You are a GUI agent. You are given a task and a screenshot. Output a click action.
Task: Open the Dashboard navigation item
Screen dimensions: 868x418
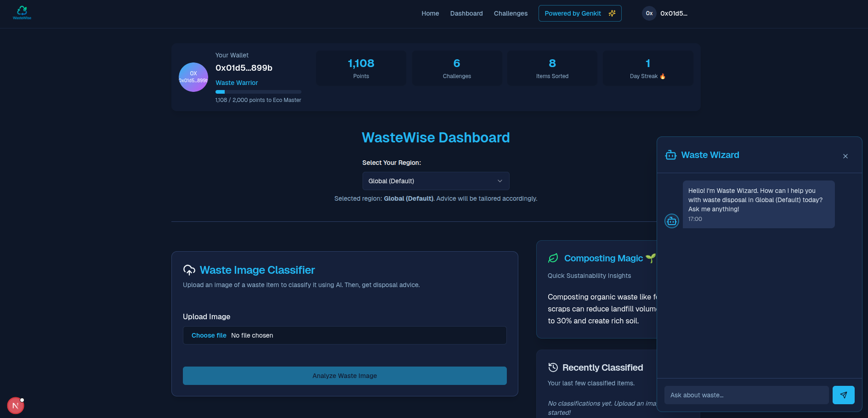466,13
